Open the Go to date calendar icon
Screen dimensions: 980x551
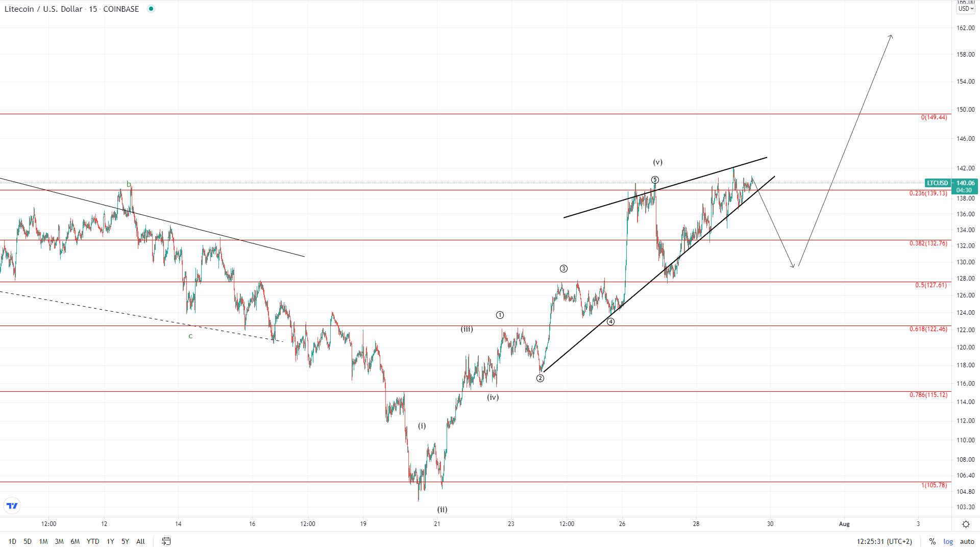[166, 541]
